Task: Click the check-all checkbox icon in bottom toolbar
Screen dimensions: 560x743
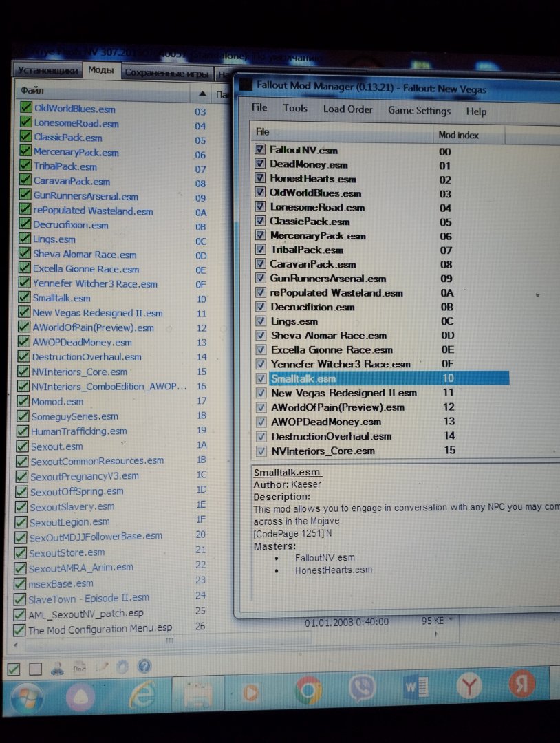Action: 14,669
